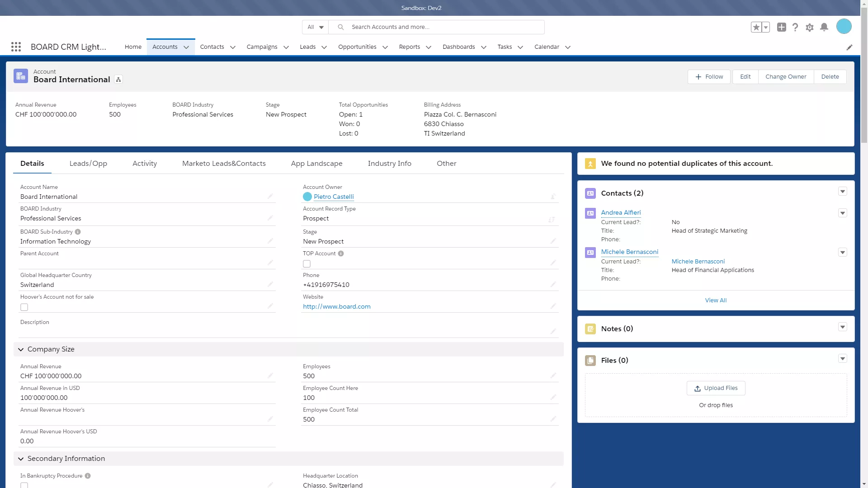This screenshot has width=868, height=488.
Task: Click the Contacts panel icon
Action: (x=590, y=193)
